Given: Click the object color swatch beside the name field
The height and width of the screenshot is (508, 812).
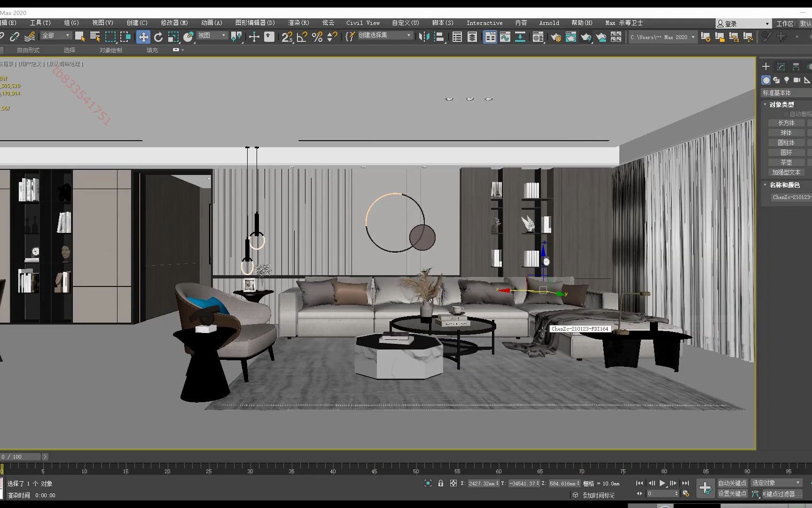Looking at the screenshot, I should tap(811, 197).
